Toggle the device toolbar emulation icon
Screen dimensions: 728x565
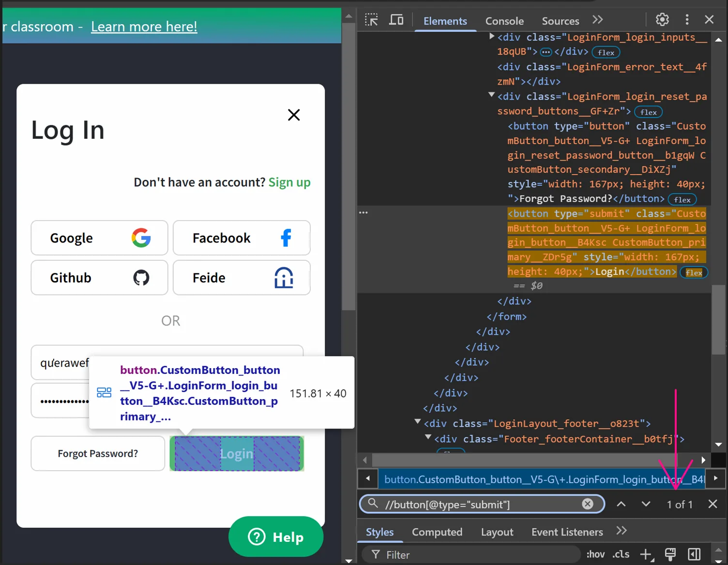(x=396, y=19)
